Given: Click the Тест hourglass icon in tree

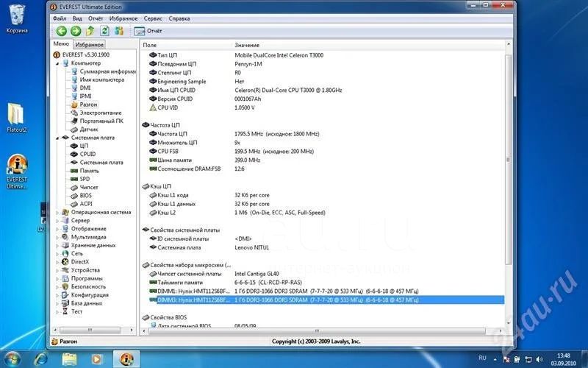Looking at the screenshot, I should (x=65, y=311).
